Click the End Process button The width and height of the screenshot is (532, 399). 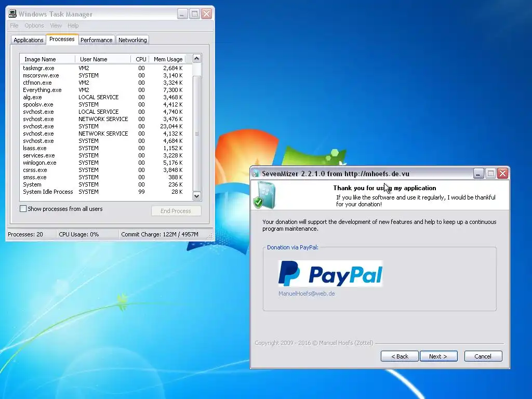coord(176,211)
